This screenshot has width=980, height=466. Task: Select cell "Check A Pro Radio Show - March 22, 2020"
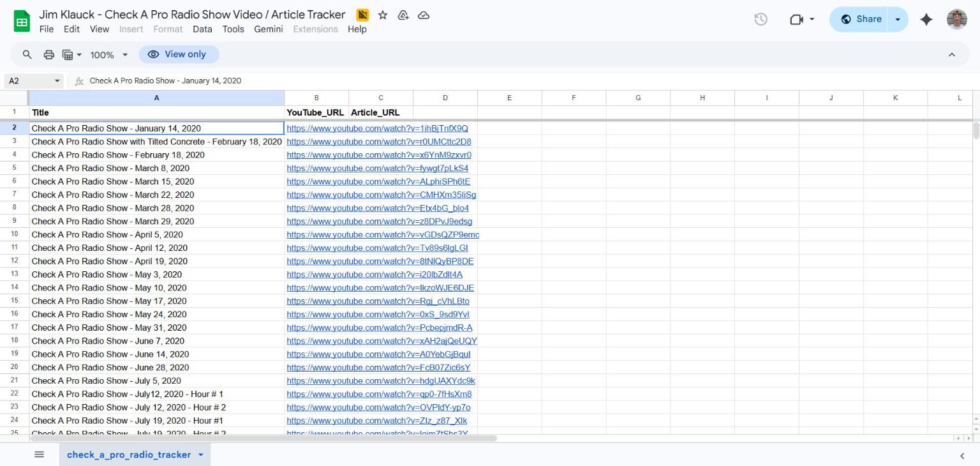[157, 195]
